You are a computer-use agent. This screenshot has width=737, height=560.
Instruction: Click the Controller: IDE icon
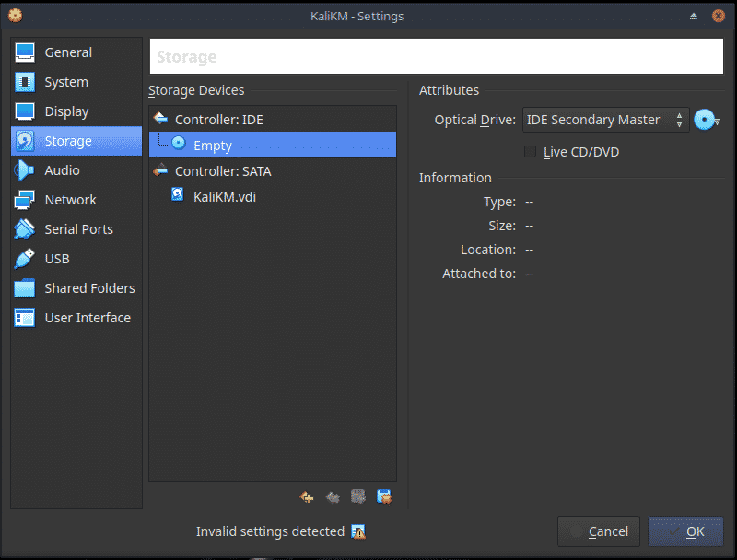click(161, 119)
